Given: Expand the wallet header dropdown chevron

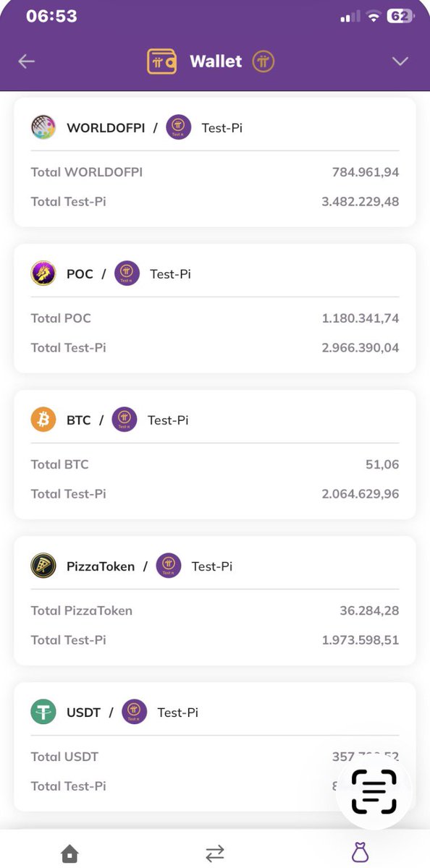Looking at the screenshot, I should (400, 61).
